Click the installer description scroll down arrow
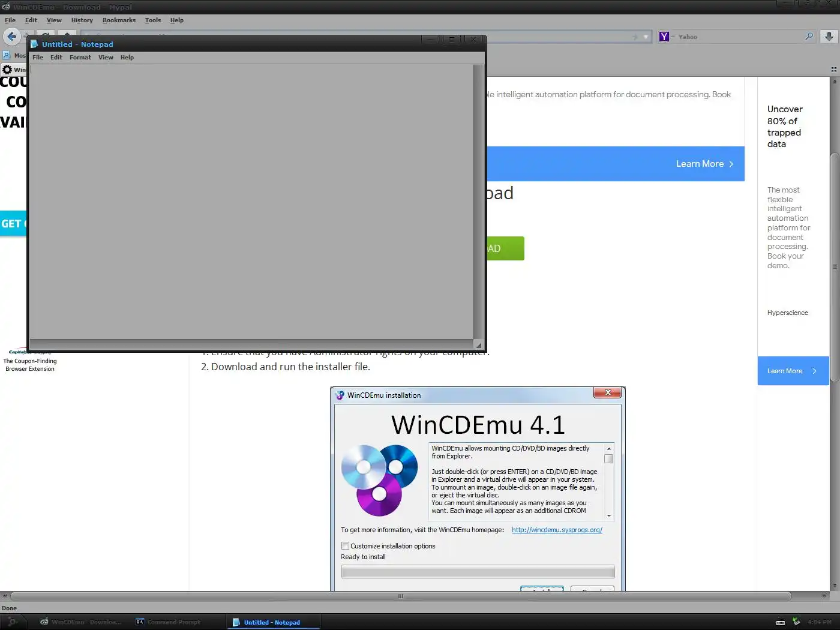This screenshot has width=840, height=630. pyautogui.click(x=609, y=515)
